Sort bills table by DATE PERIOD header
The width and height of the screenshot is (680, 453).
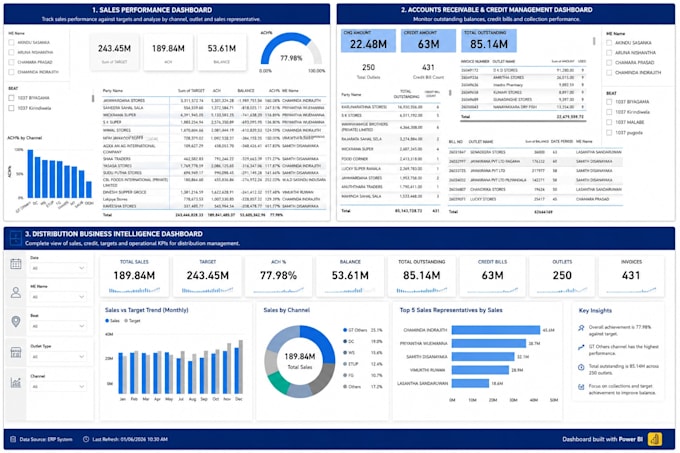point(562,142)
